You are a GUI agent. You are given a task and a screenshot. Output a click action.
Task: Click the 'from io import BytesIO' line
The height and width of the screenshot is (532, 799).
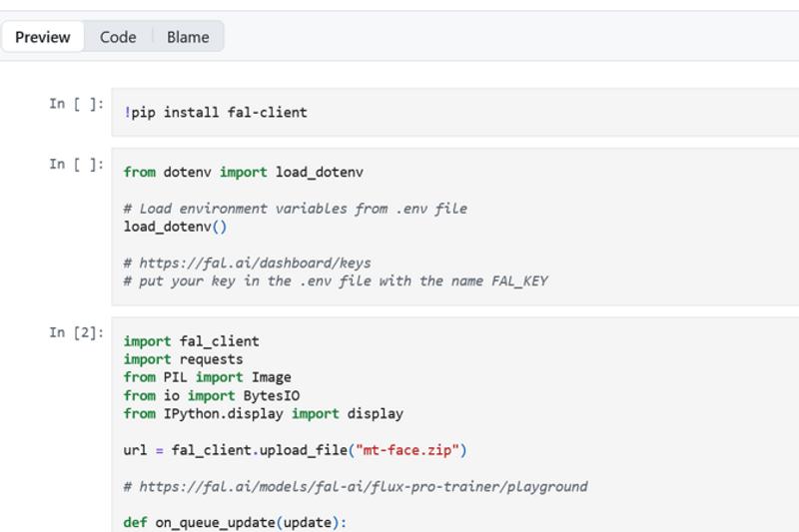click(211, 395)
